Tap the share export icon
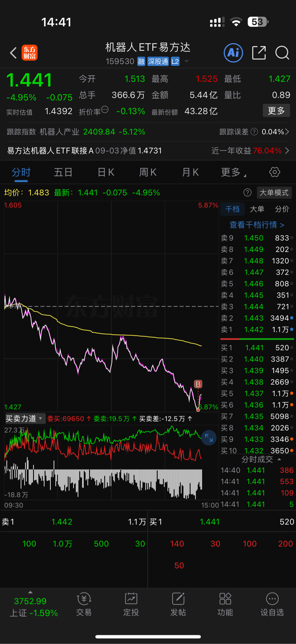This screenshot has height=644, width=296. (259, 53)
